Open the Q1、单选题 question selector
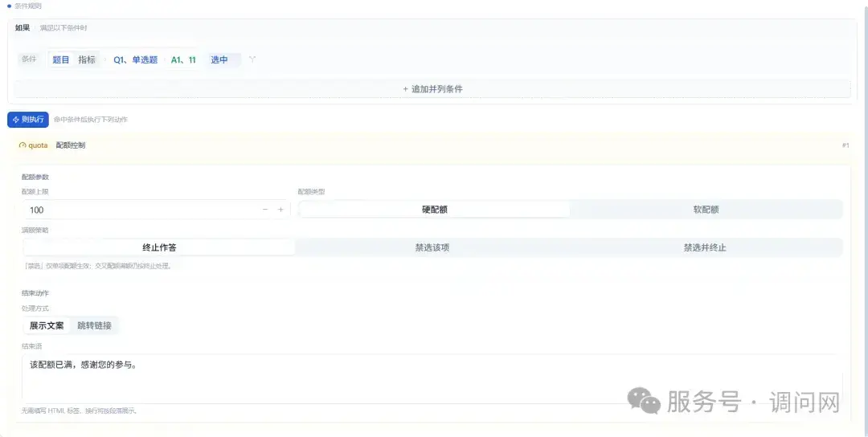The width and height of the screenshot is (868, 437). [136, 59]
